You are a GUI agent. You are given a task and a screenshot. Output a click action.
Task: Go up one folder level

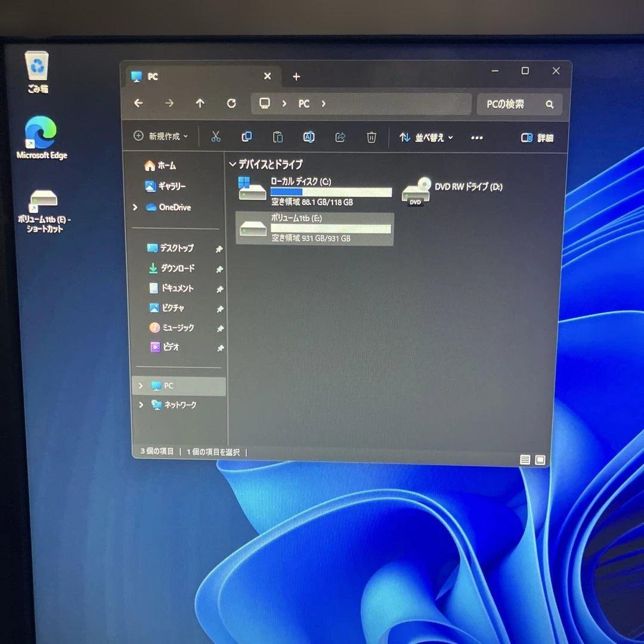point(200,103)
